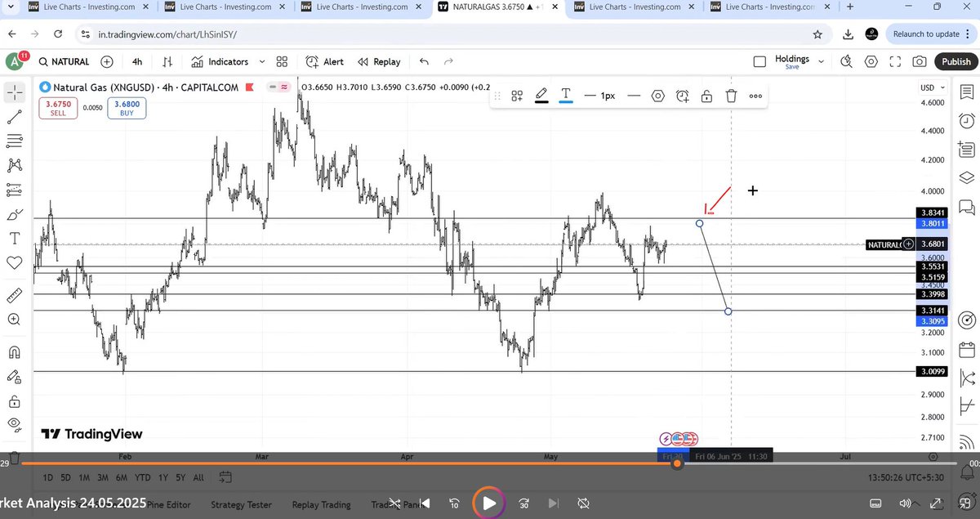Open the 4h timeframe dropdown

[x=136, y=61]
